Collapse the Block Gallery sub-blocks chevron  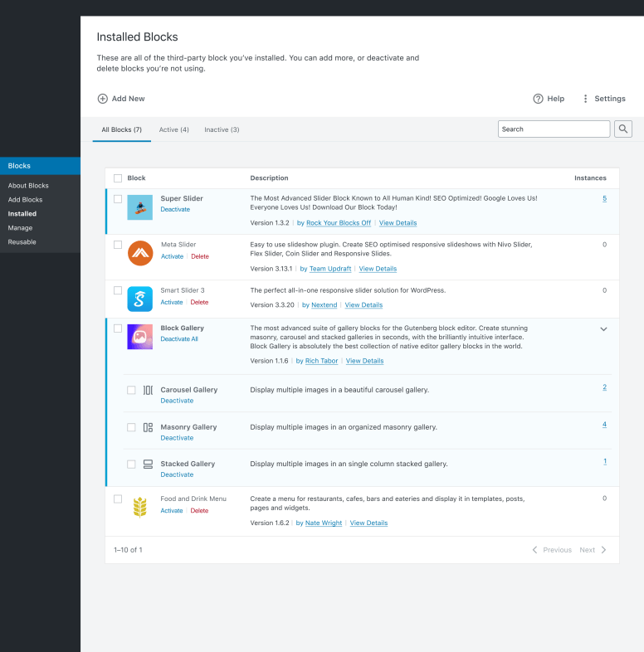[x=603, y=329]
